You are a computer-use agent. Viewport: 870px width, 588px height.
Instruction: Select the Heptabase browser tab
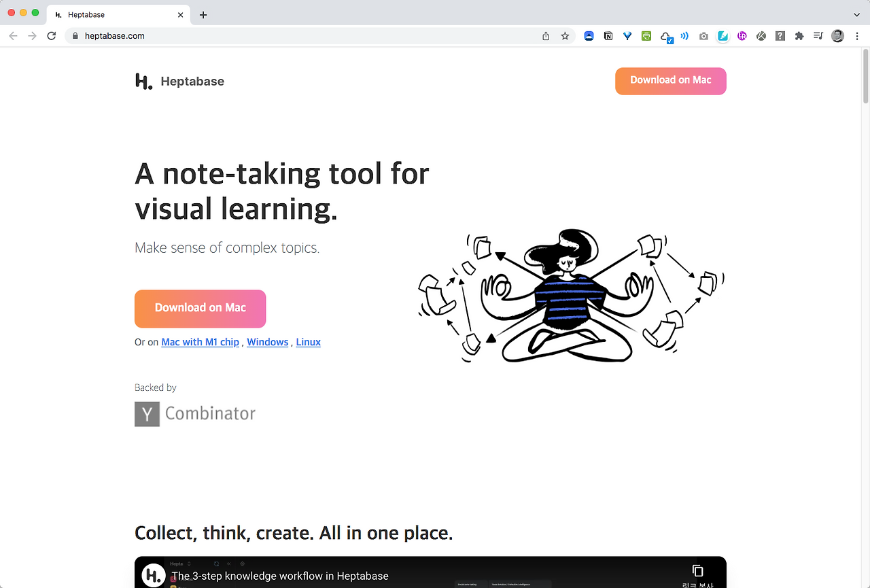pos(119,14)
